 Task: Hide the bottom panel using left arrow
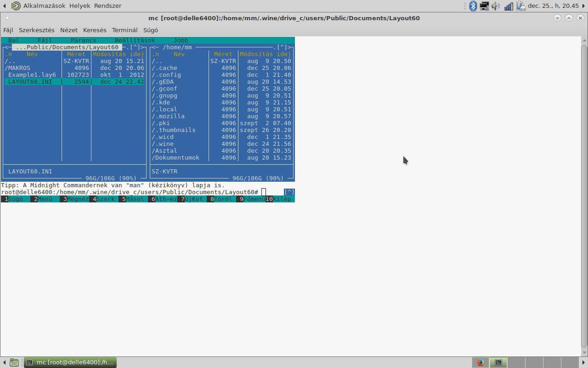pos(4,362)
